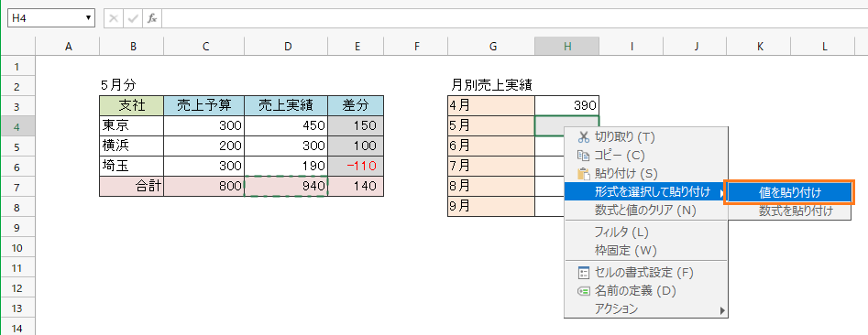
Task: Choose フィルタ (L) from context menu
Action: click(645, 232)
